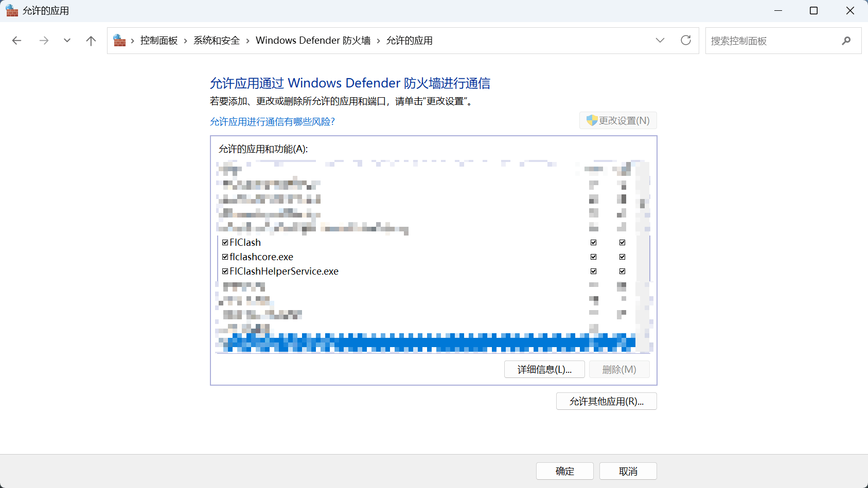The width and height of the screenshot is (868, 488).
Task: Refresh the current control panel page
Action: coord(685,41)
